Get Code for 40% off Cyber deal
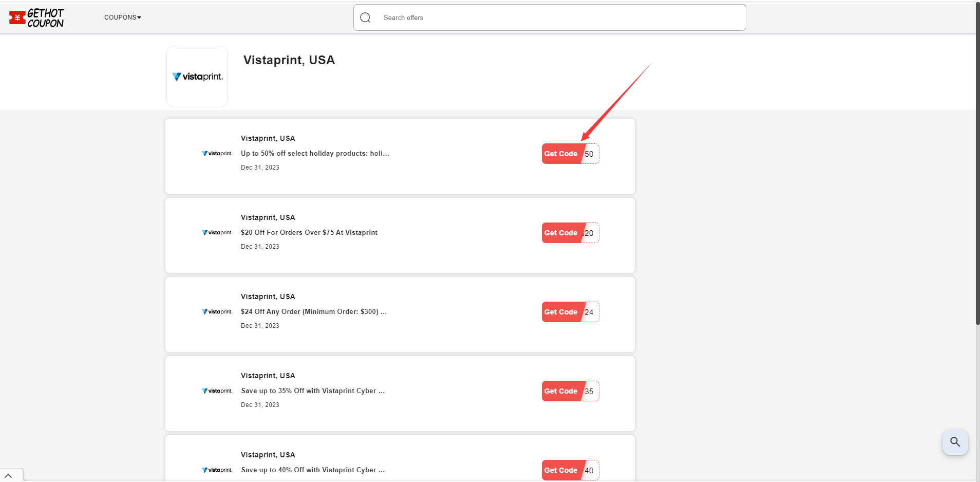 (570, 470)
